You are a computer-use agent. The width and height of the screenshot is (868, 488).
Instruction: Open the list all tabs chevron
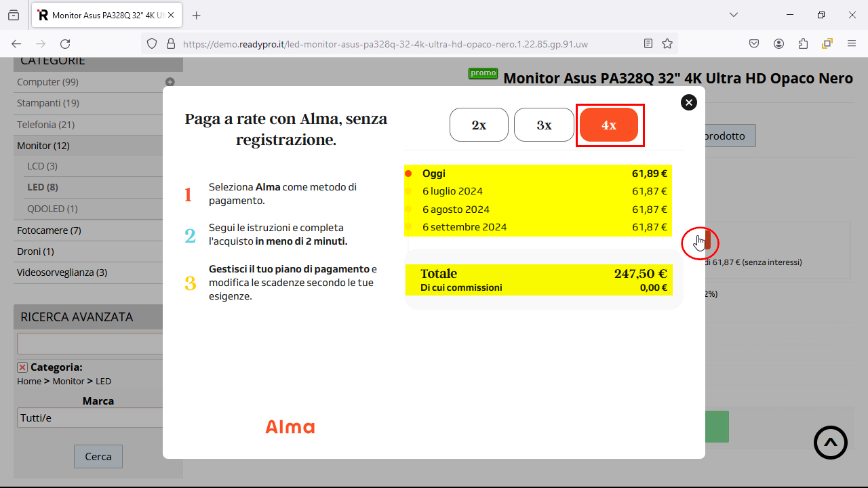click(x=734, y=15)
